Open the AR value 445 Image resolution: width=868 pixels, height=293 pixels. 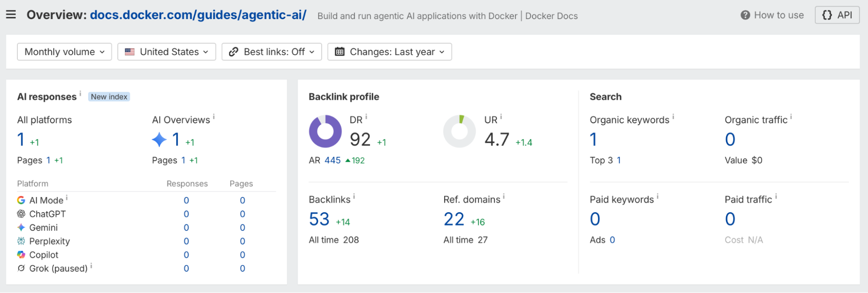click(333, 160)
